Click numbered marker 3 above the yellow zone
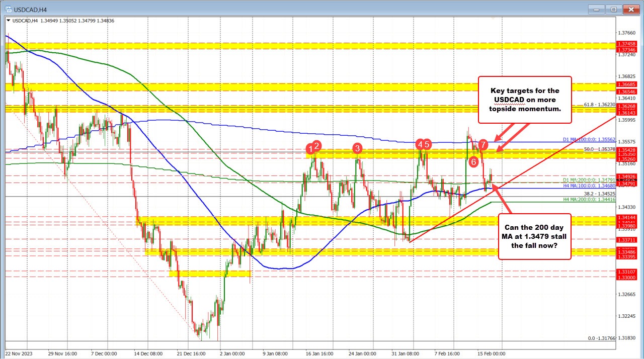The height and width of the screenshot is (359, 644). [x=357, y=149]
